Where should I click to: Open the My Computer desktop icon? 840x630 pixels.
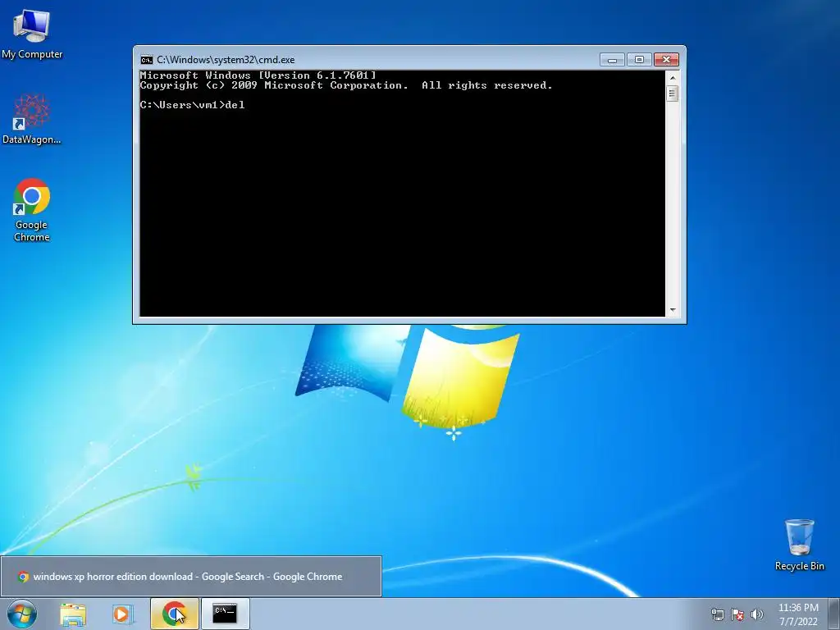[x=32, y=33]
